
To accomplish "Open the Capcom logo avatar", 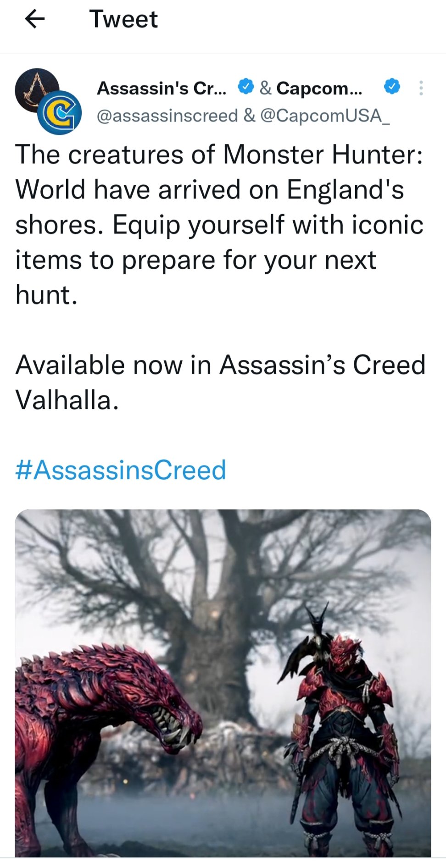I will 60,113.
